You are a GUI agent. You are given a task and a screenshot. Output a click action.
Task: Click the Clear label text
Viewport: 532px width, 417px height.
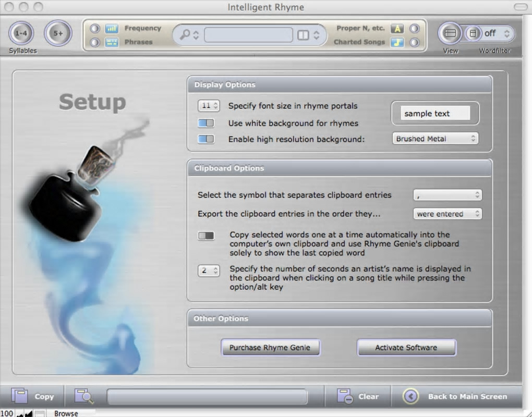(x=368, y=396)
